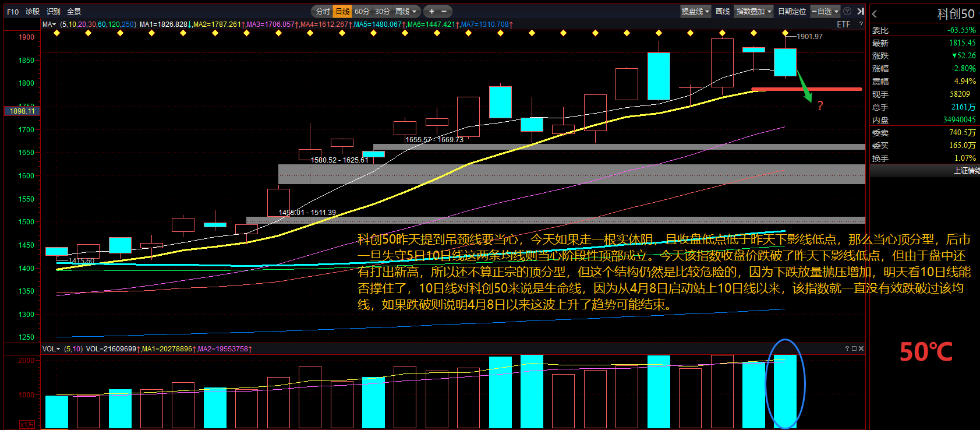Select the 换手 value 1.07%
Image resolution: width=980 pixels, height=430 pixels.
pos(965,158)
